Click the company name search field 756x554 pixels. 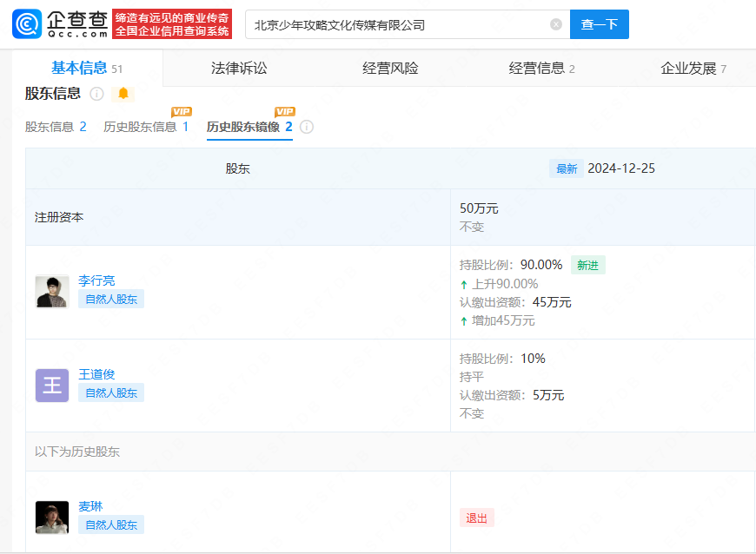398,24
